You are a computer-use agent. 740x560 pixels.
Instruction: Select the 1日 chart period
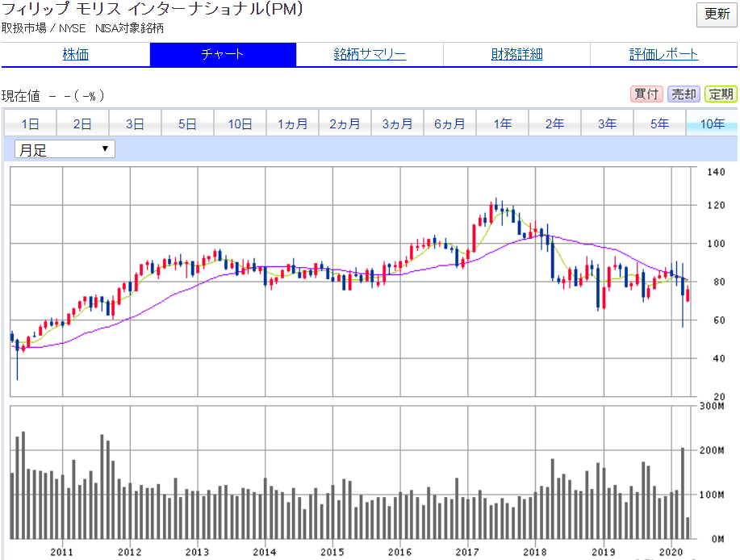[x=30, y=123]
